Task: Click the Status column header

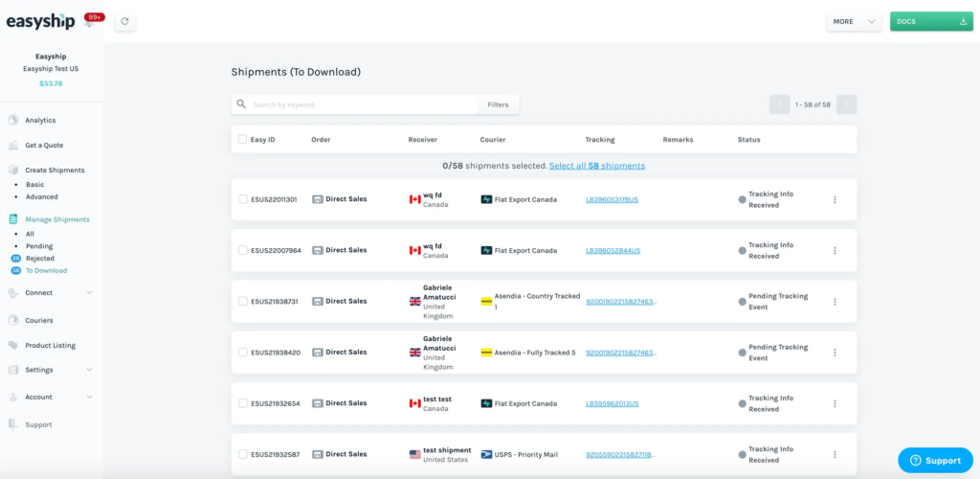Action: pos(748,140)
